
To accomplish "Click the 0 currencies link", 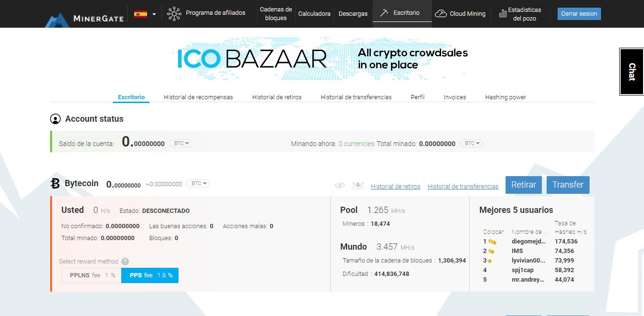I will click(357, 143).
